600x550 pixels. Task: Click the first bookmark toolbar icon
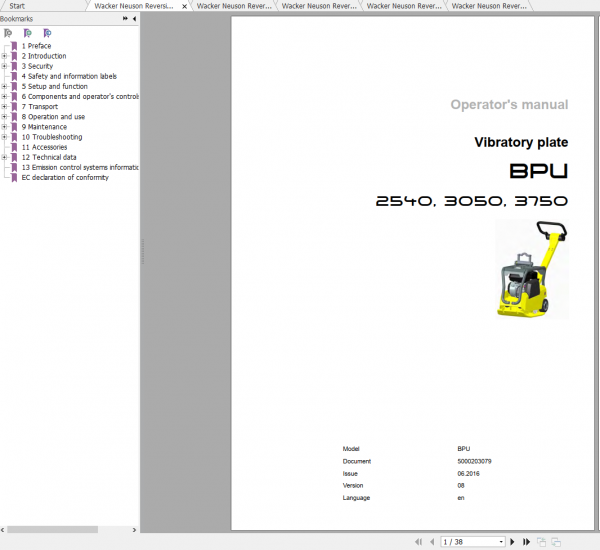tap(8, 33)
